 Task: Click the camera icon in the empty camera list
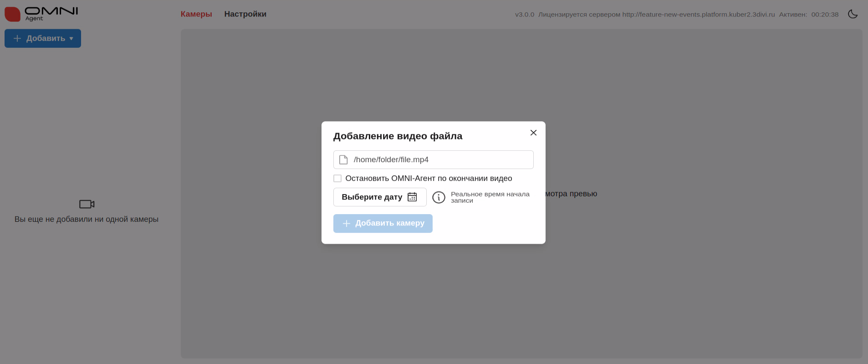click(87, 204)
